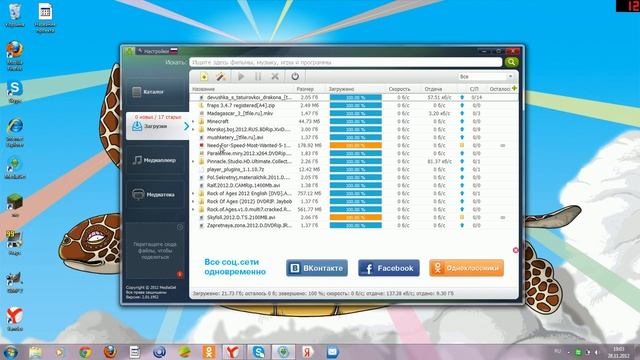Select the Ralf.2012 CAMRip avi row

[353, 185]
